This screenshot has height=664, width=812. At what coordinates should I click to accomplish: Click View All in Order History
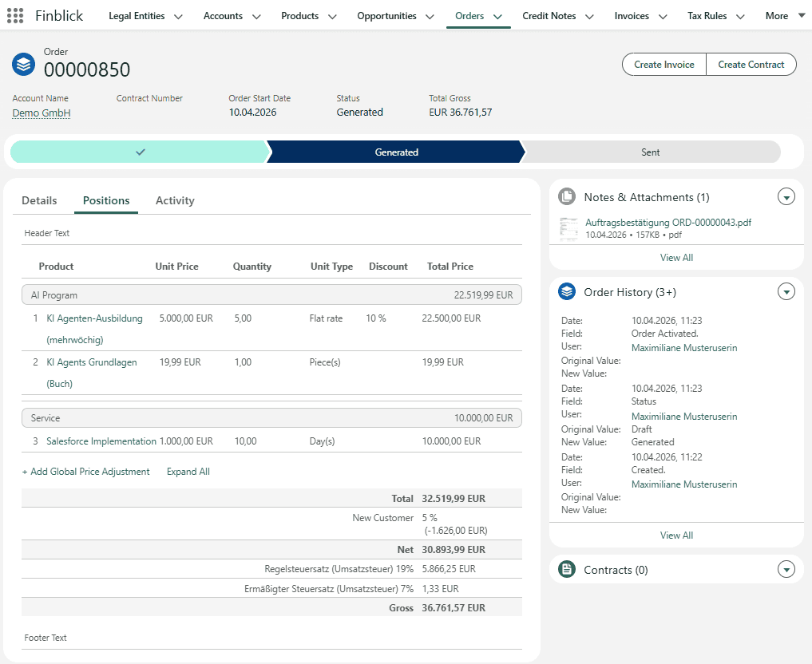tap(676, 536)
